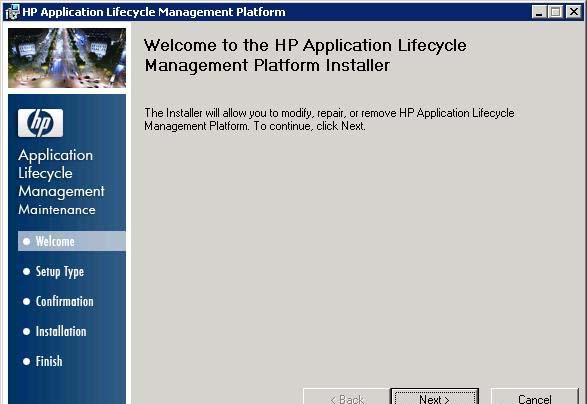This screenshot has height=404, width=587.
Task: Close the installer window
Action: 573,12
